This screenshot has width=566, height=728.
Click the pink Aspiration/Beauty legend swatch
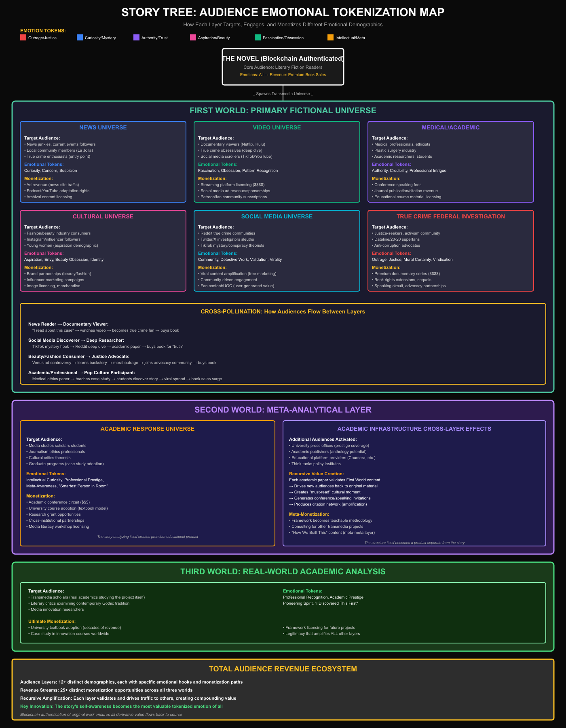(193, 38)
